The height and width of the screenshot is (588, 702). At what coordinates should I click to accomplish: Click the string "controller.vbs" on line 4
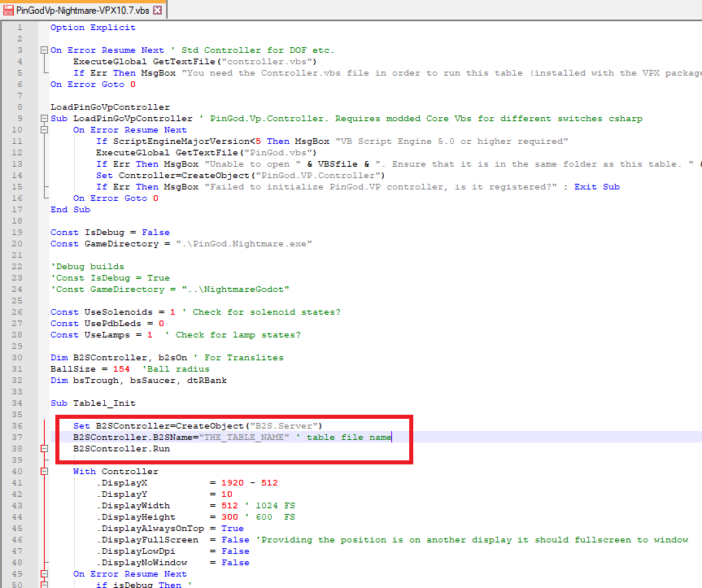pyautogui.click(x=267, y=62)
